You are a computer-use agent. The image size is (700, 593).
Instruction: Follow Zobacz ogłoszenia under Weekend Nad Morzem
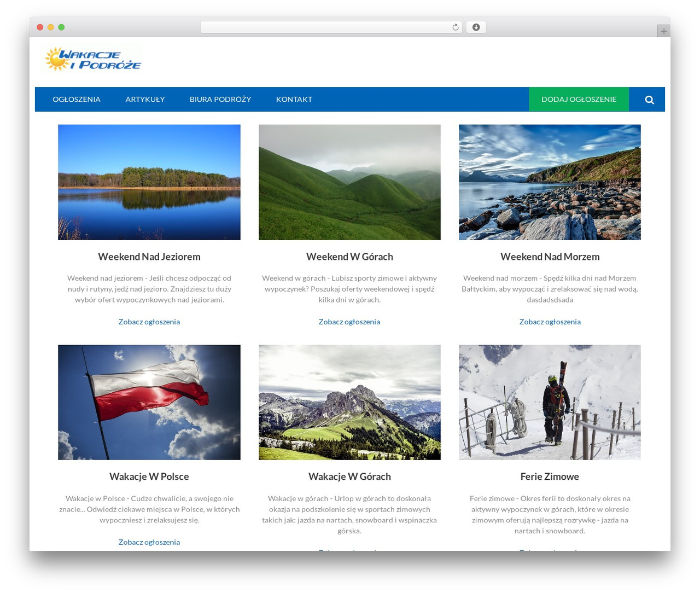(550, 322)
